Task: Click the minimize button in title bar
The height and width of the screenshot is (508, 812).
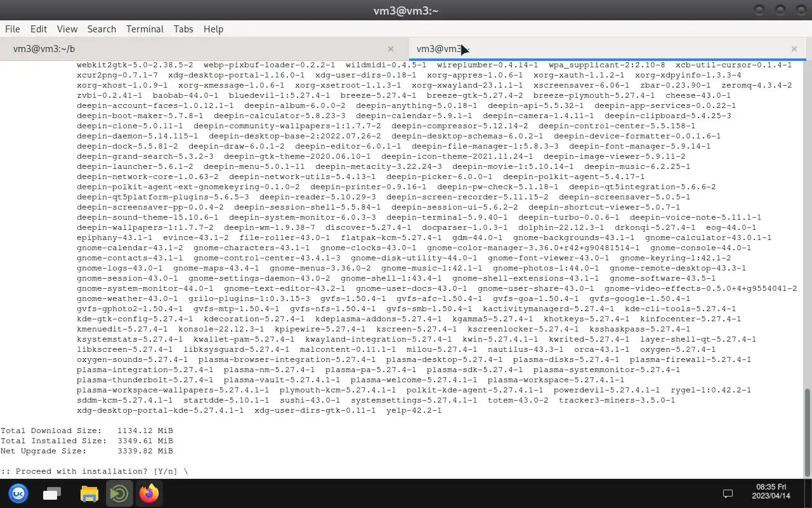Action: [759, 10]
